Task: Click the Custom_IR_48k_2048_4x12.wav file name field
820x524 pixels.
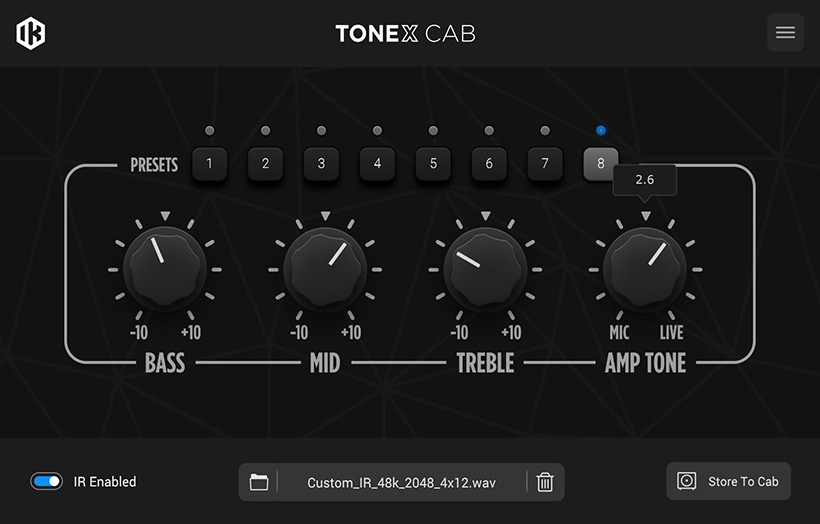Action: click(x=401, y=482)
